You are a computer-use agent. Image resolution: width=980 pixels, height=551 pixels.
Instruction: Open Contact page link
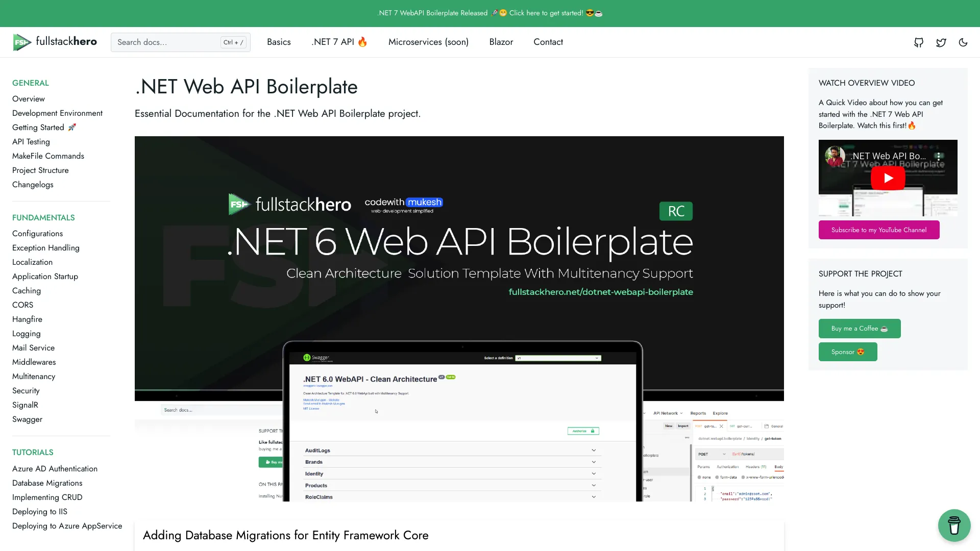click(x=548, y=42)
